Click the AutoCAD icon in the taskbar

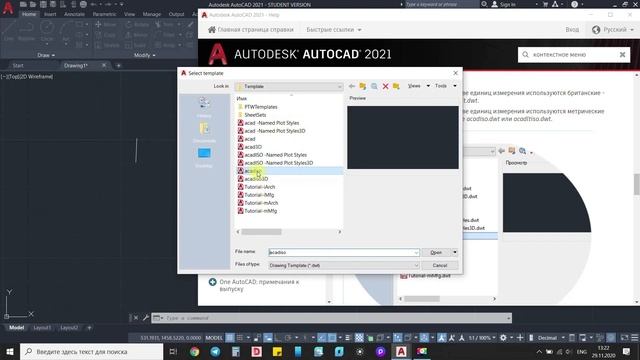point(401,351)
